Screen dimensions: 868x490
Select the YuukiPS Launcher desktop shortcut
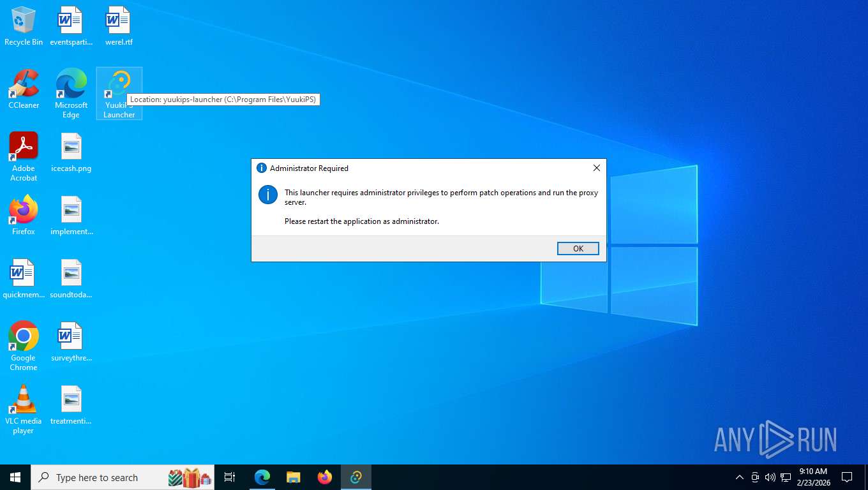click(119, 93)
